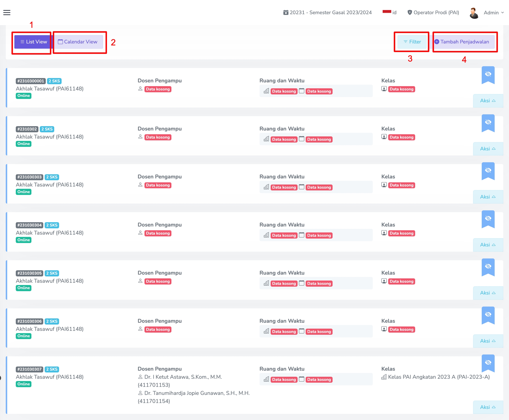Switch to List View tab
Image resolution: width=509 pixels, height=420 pixels.
pos(34,42)
